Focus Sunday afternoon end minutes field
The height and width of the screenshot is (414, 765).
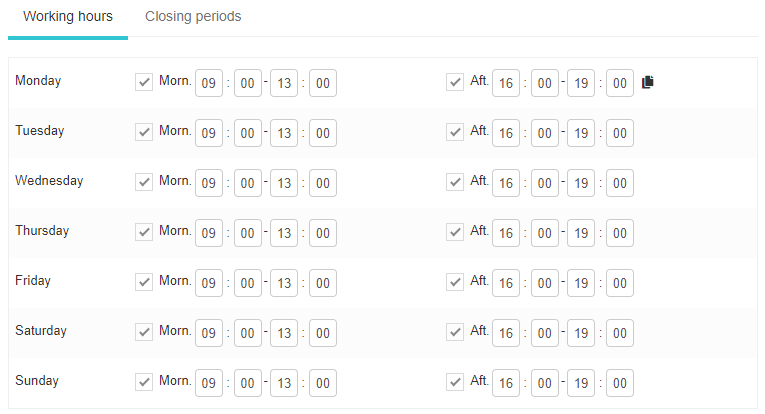(620, 383)
